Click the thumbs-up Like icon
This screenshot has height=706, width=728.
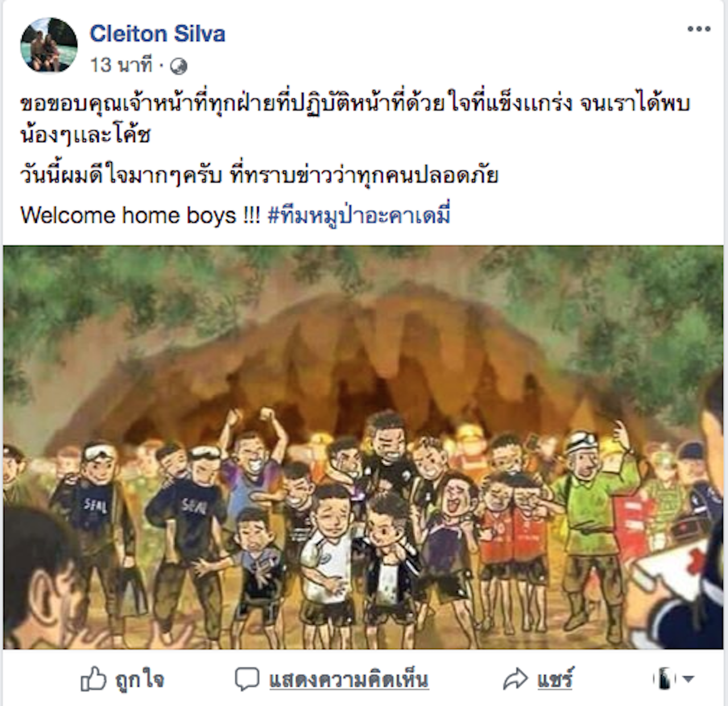(x=93, y=679)
